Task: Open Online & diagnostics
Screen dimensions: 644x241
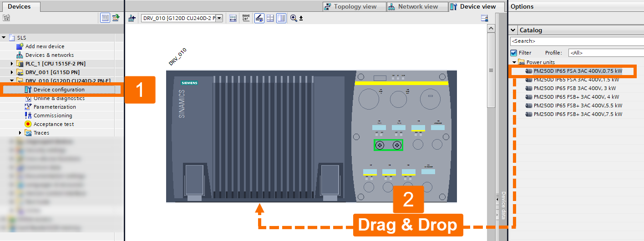Action: [x=59, y=98]
